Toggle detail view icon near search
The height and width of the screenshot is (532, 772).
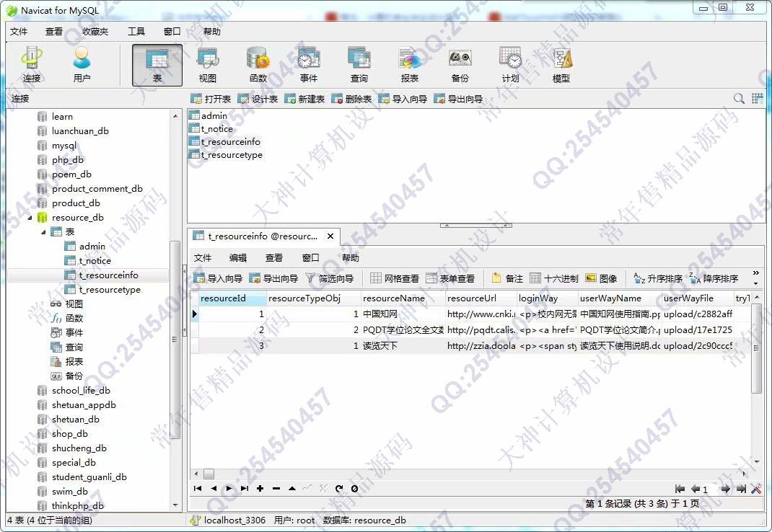[x=758, y=99]
